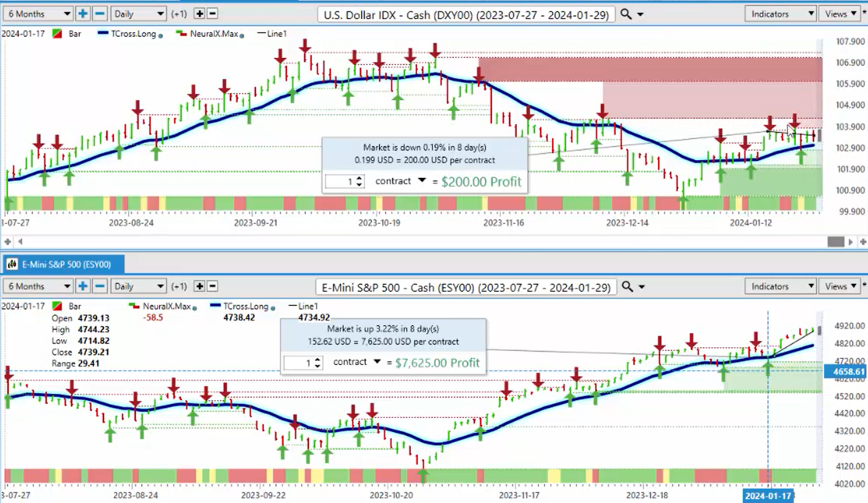Click the vertical scroll handle beside the E-Mini price axis
The image size is (868, 503).
(x=819, y=331)
